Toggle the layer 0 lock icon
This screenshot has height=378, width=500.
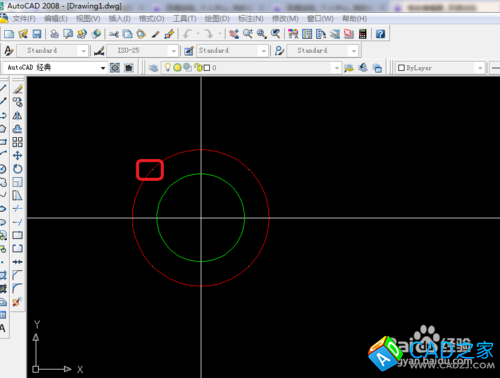[199, 68]
